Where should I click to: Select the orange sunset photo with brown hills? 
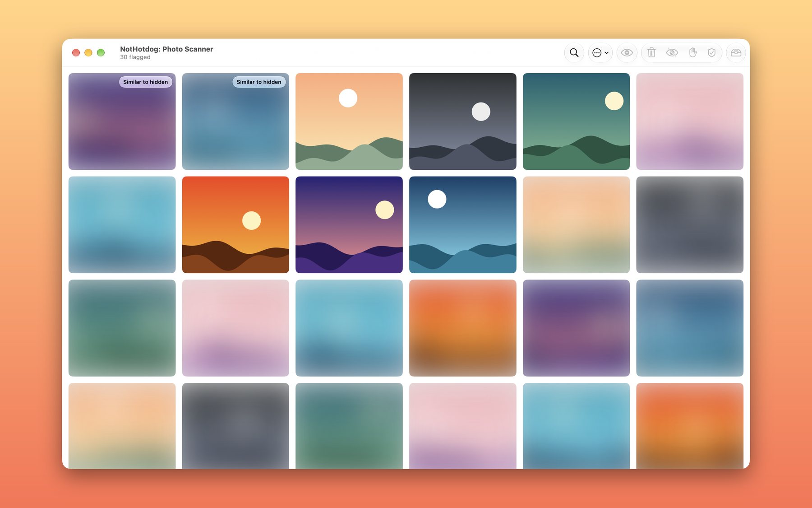pos(235,225)
